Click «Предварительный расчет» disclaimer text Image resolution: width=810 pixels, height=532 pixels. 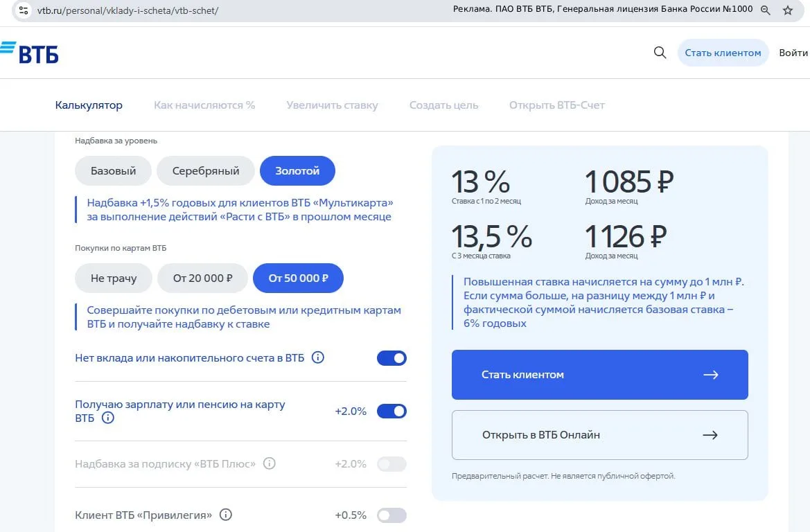[563, 476]
